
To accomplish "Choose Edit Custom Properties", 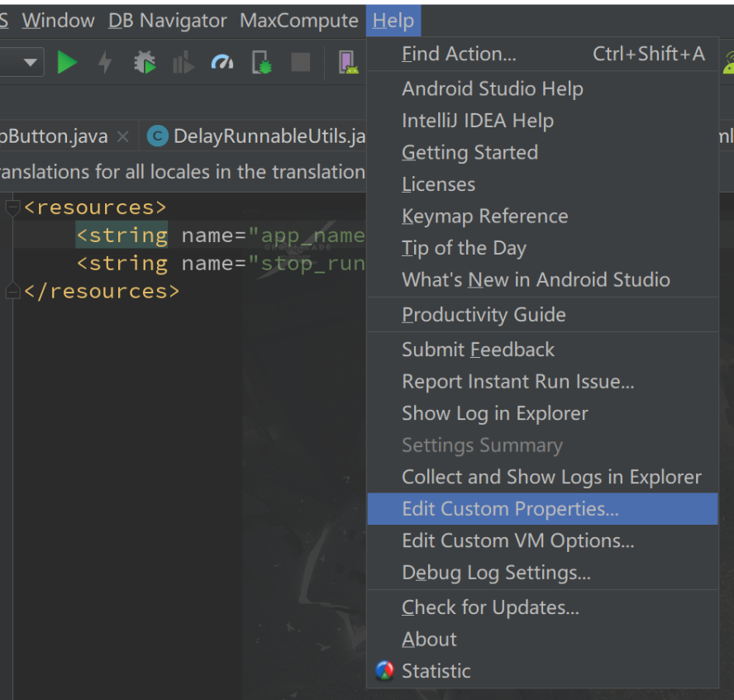I will [x=543, y=508].
